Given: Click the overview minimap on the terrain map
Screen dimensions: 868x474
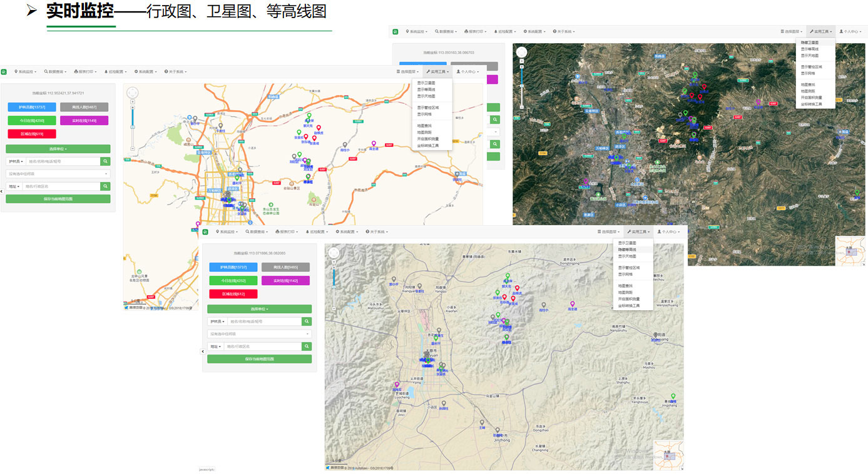Looking at the screenshot, I should click(x=669, y=455).
